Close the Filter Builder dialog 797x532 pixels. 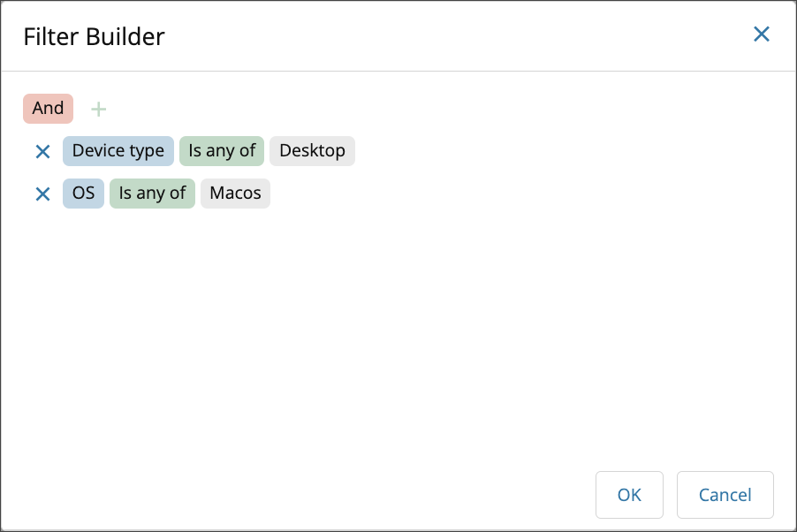click(x=761, y=34)
